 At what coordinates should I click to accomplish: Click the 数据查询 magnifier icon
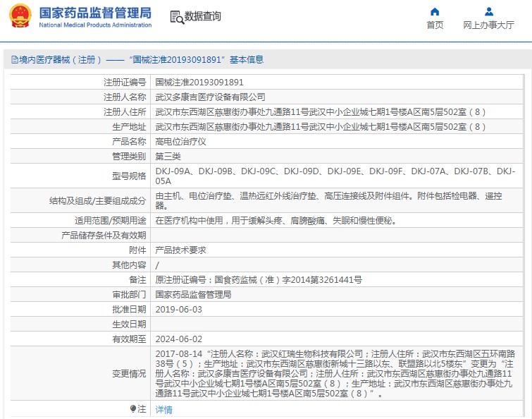pyautogui.click(x=178, y=16)
